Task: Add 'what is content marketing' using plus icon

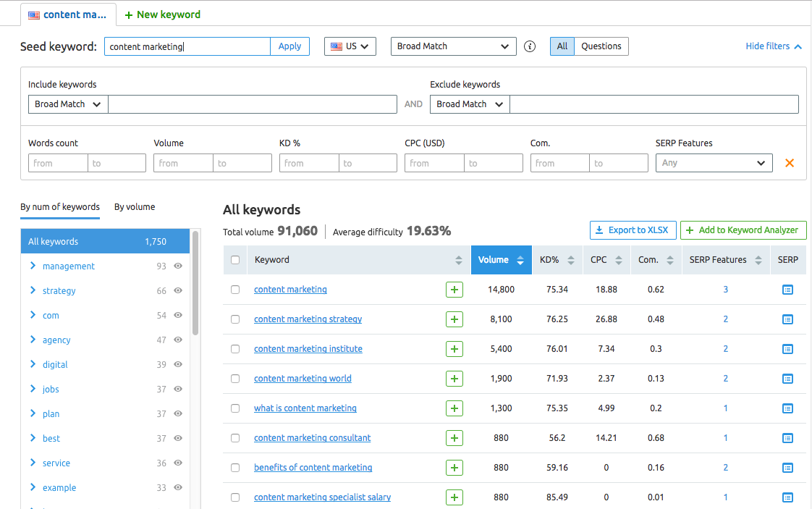Action: tap(454, 408)
